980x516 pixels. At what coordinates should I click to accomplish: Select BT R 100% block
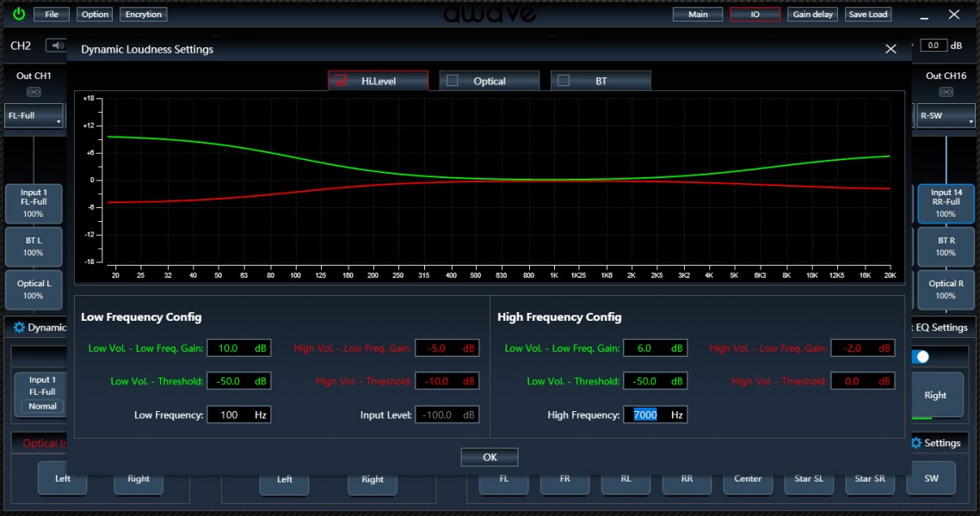(x=946, y=247)
